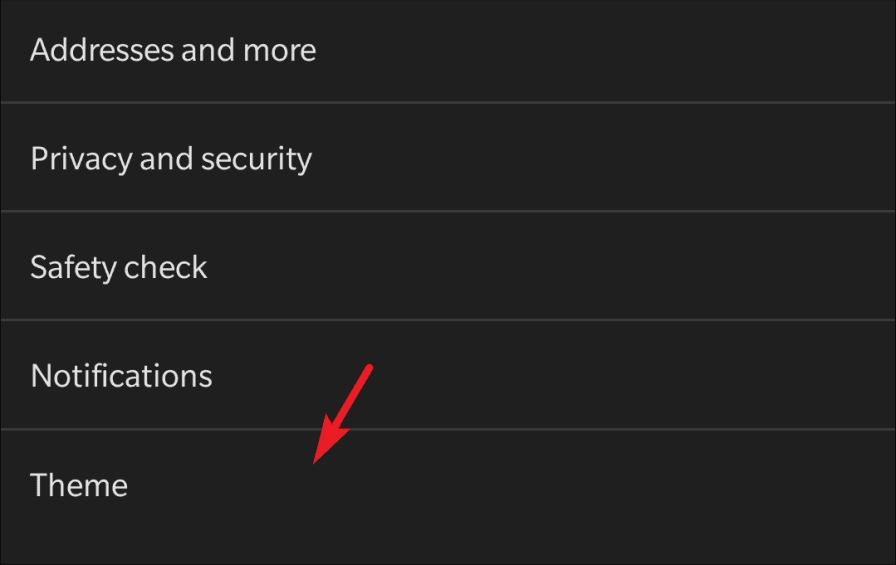
Task: Enter the Privacy and security section
Action: [171, 159]
